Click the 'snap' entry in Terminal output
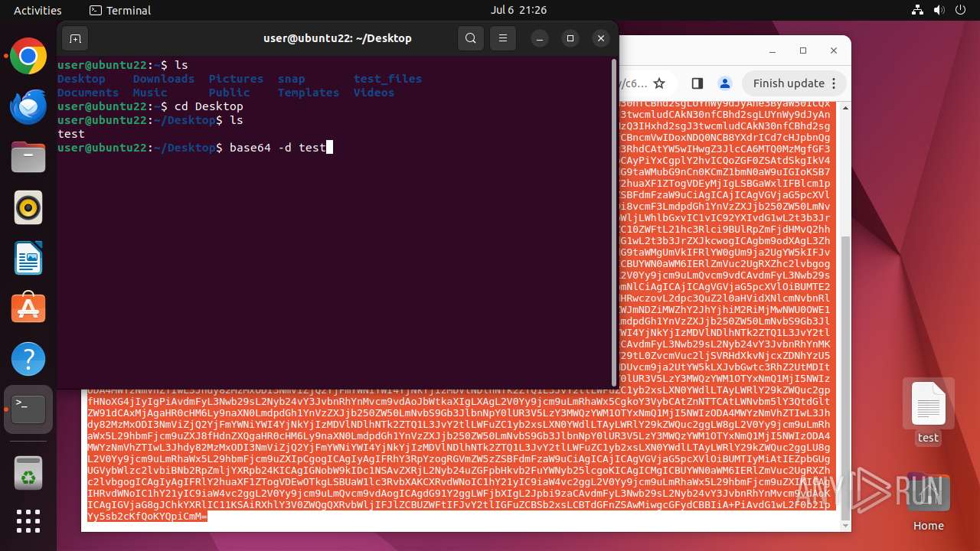Viewport: 980px width, 551px height. [x=291, y=79]
